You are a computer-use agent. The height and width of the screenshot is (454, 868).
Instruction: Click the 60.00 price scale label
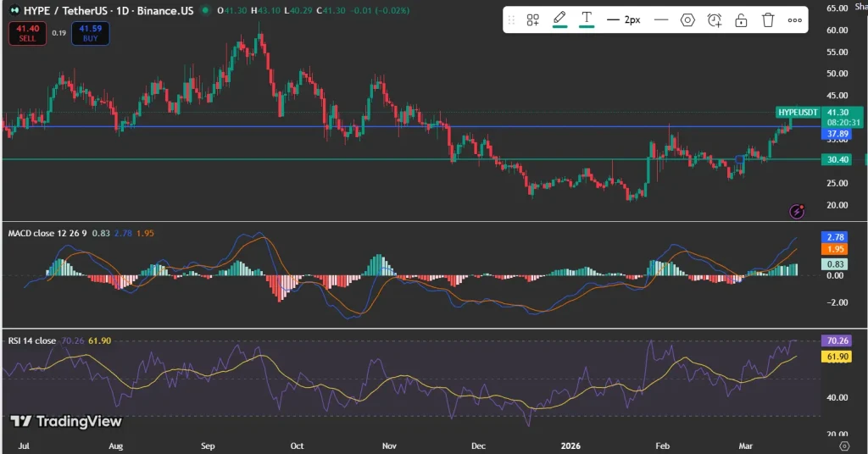tap(837, 30)
